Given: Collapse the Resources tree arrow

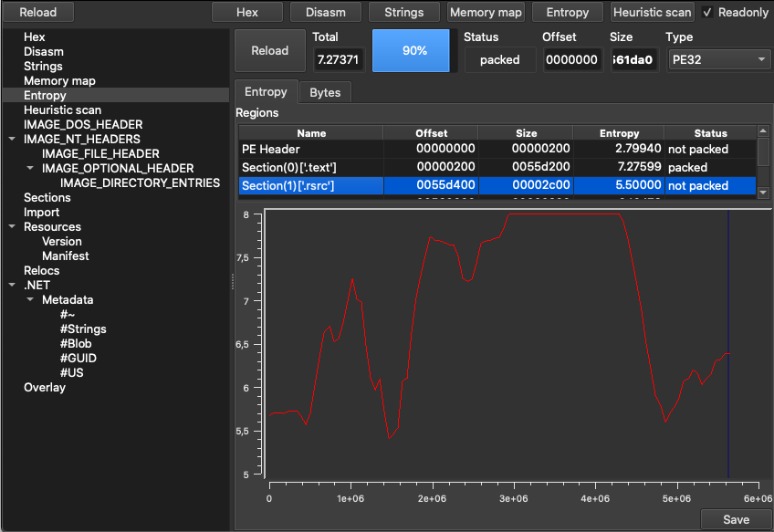Looking at the screenshot, I should point(13,226).
